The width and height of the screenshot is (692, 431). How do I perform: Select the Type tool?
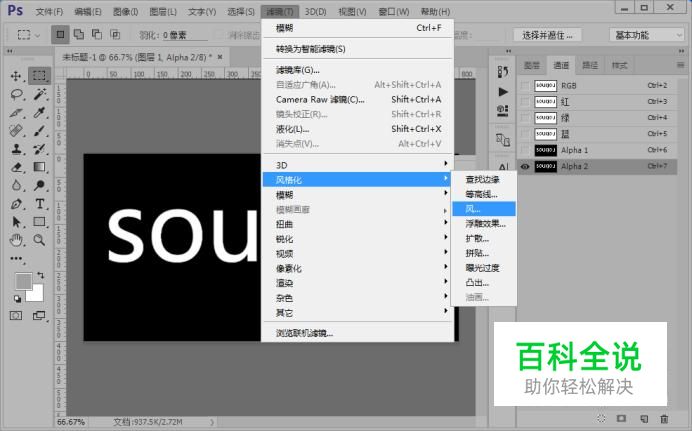click(x=39, y=204)
